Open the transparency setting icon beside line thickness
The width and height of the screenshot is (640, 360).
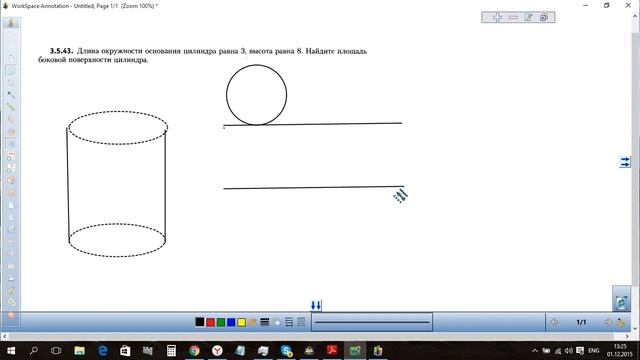277,322
